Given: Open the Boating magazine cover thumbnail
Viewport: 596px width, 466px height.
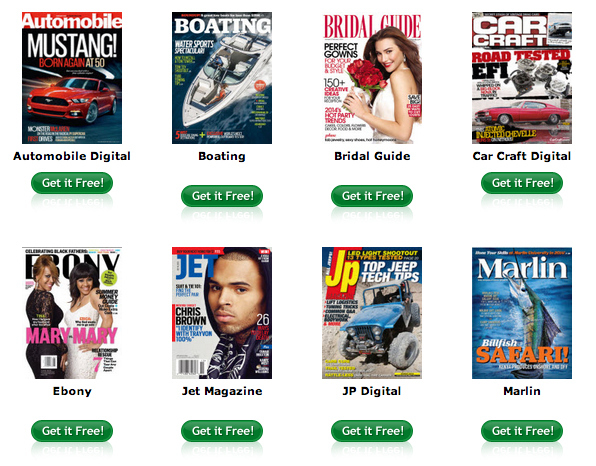Looking at the screenshot, I should 222,78.
